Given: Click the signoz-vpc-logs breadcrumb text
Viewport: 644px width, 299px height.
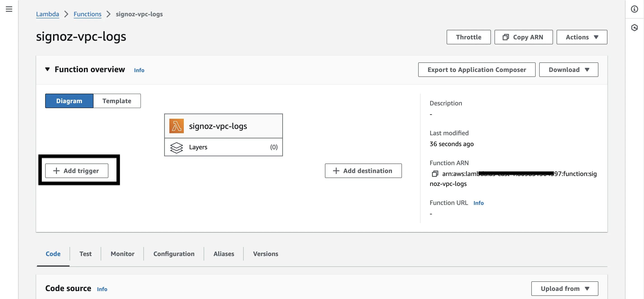Looking at the screenshot, I should click(139, 14).
